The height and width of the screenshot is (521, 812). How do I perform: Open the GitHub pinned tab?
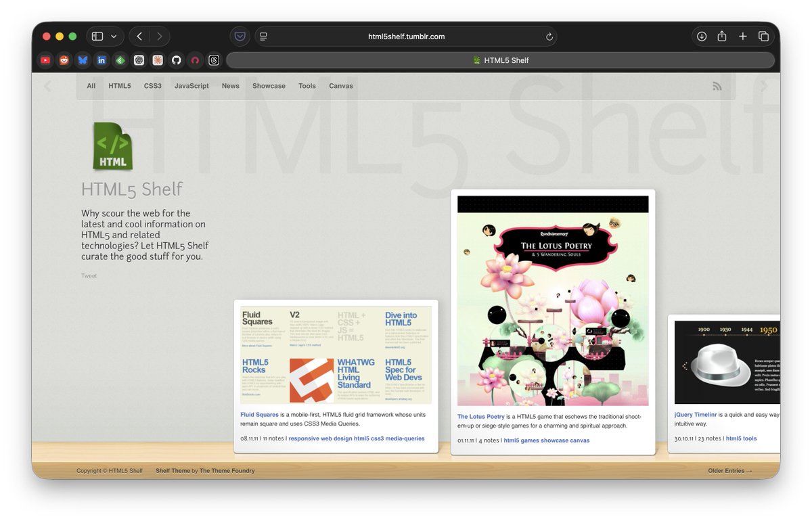tap(176, 60)
